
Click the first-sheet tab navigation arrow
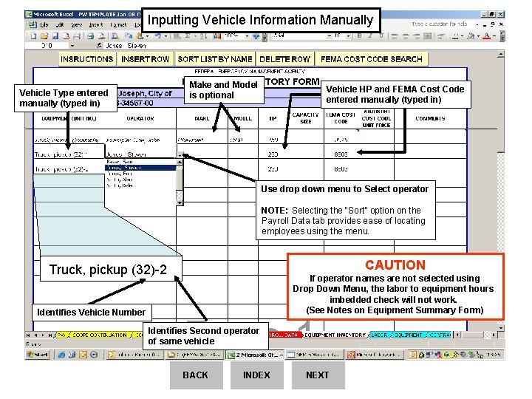pyautogui.click(x=29, y=335)
